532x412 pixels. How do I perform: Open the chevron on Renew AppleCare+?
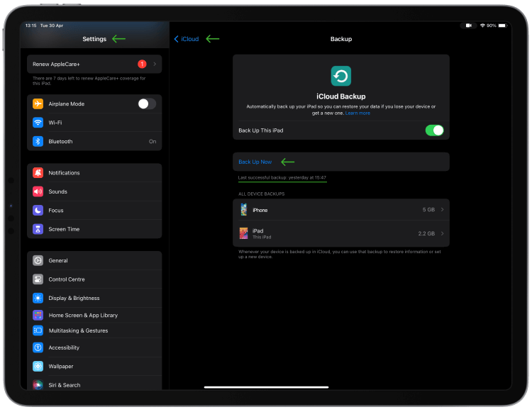(155, 64)
